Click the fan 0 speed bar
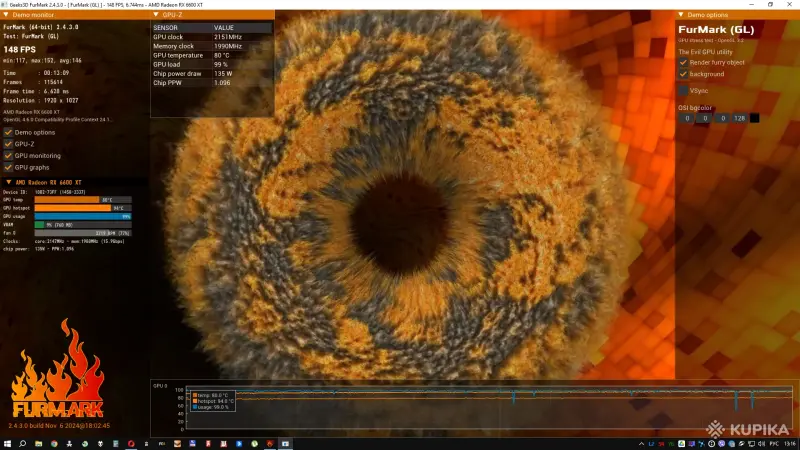The height and width of the screenshot is (450, 800). pyautogui.click(x=83, y=233)
